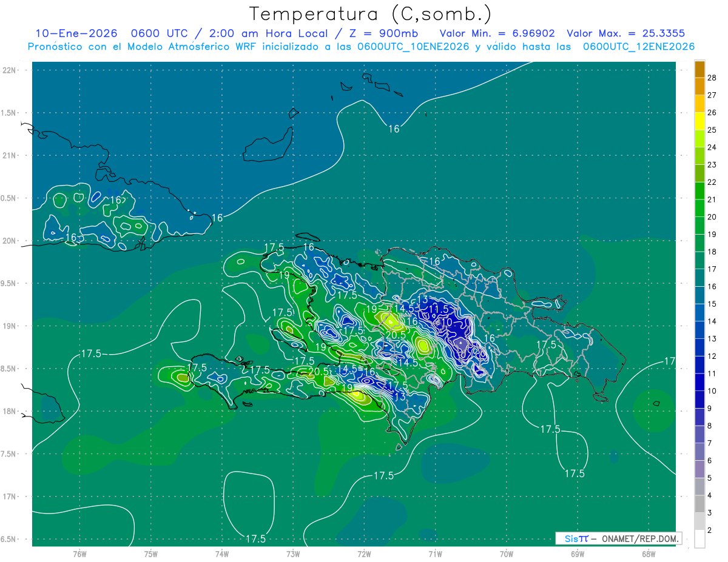
Task: Click the "16" contour label north of the Bahamas islands
Action: [394, 129]
